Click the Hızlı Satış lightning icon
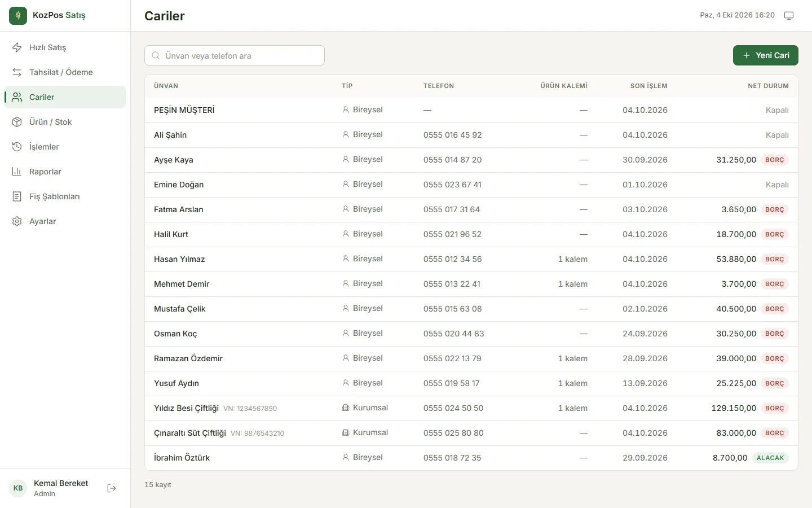 (x=17, y=47)
